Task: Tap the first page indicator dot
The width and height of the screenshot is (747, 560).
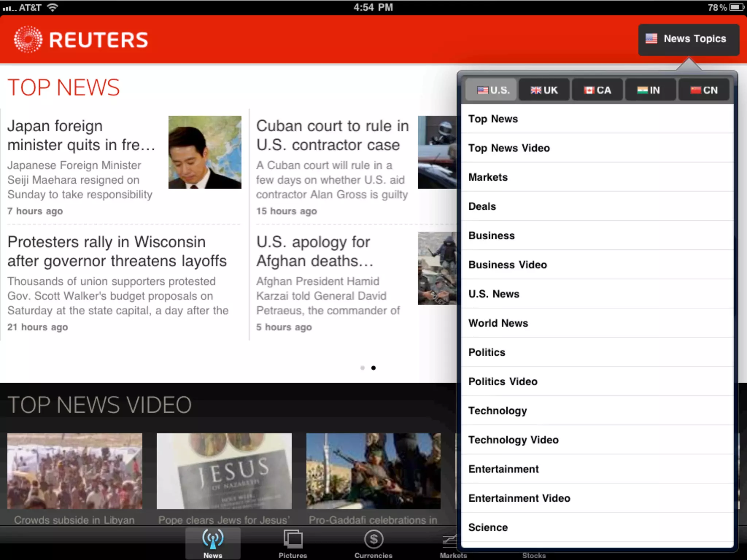Action: point(362,368)
